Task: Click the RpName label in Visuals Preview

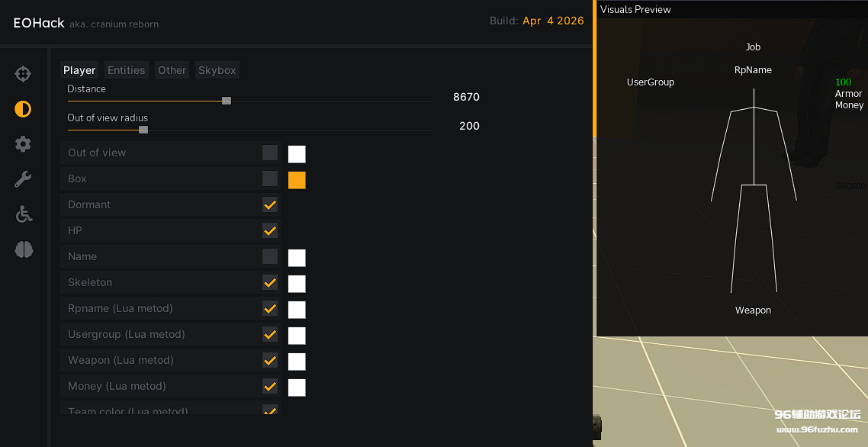Action: tap(753, 70)
